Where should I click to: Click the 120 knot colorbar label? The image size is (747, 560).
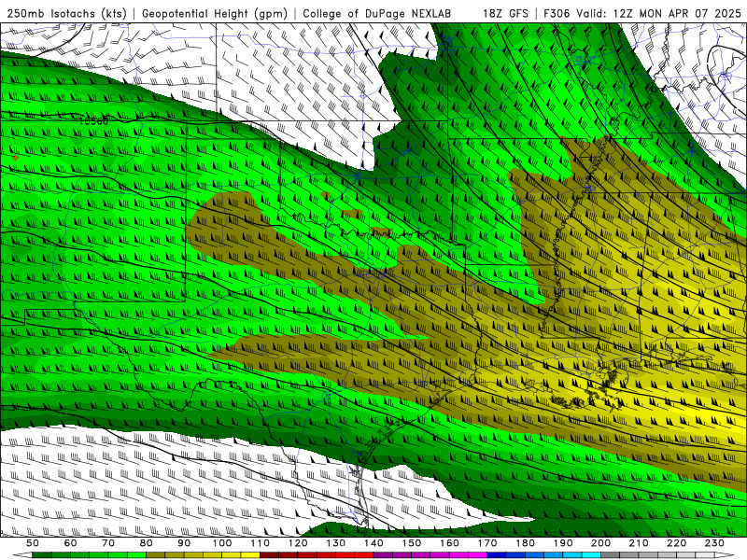pos(298,543)
